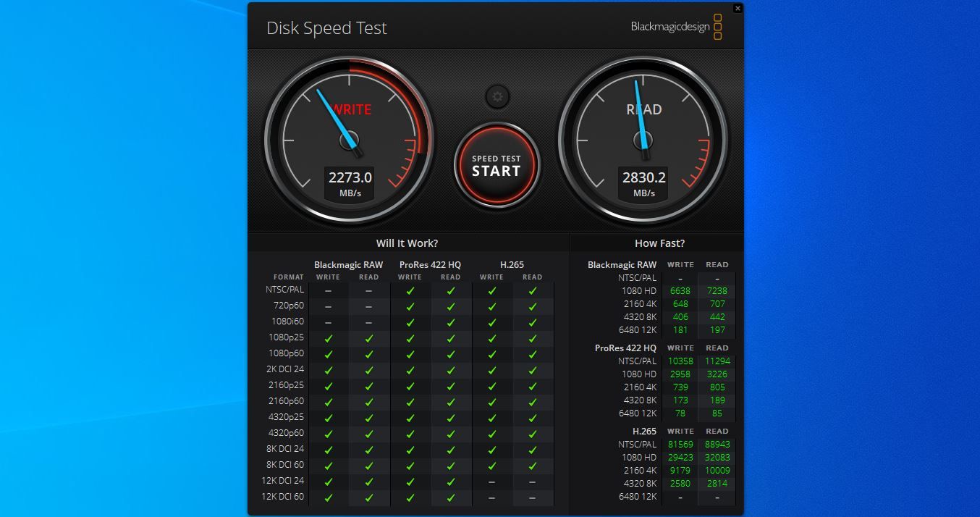Click Blackmagic RAW NTSC/PAL write dash

[328, 290]
